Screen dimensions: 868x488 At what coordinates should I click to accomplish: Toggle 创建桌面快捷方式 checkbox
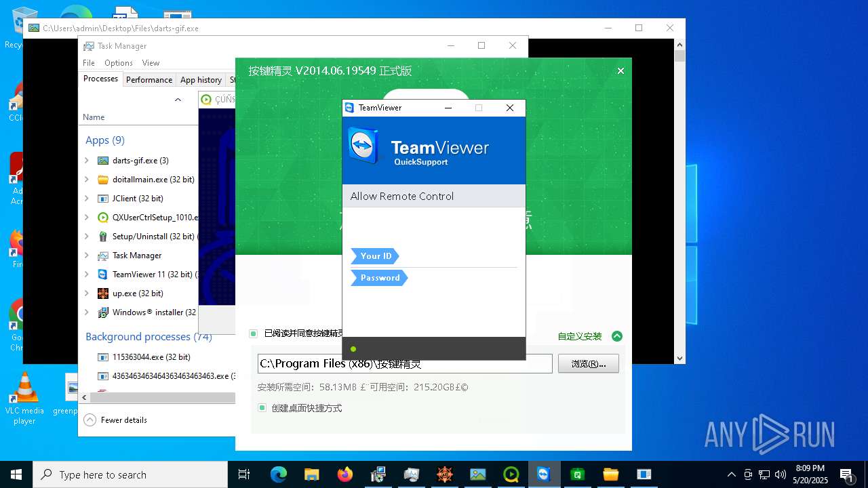pyautogui.click(x=262, y=408)
